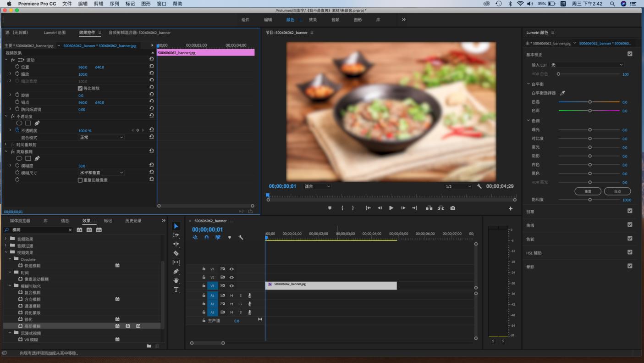The height and width of the screenshot is (363, 644).
Task: Click the Export Frame camera icon
Action: click(x=453, y=208)
